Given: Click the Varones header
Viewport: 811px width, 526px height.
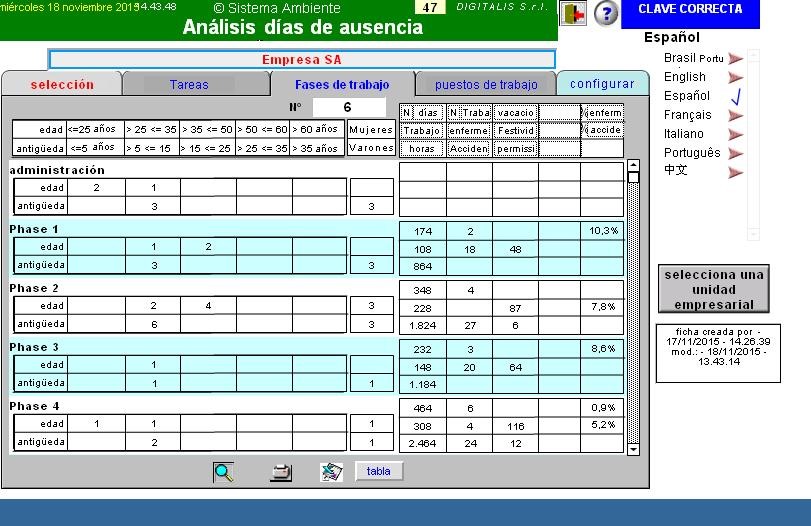Looking at the screenshot, I should pyautogui.click(x=371, y=148).
